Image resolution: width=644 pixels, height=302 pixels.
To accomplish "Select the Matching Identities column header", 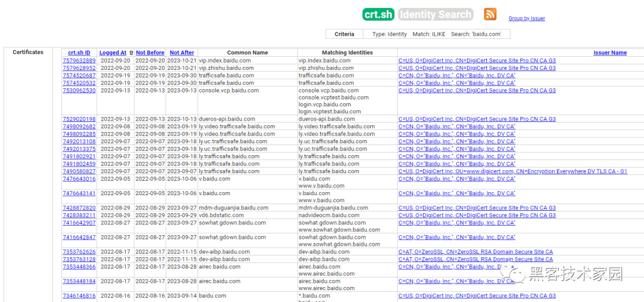I will [347, 53].
